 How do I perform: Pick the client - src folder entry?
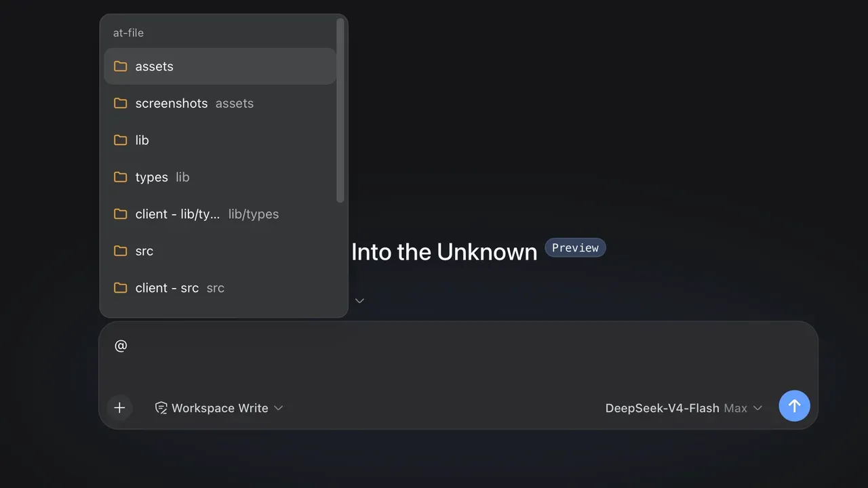(x=220, y=288)
